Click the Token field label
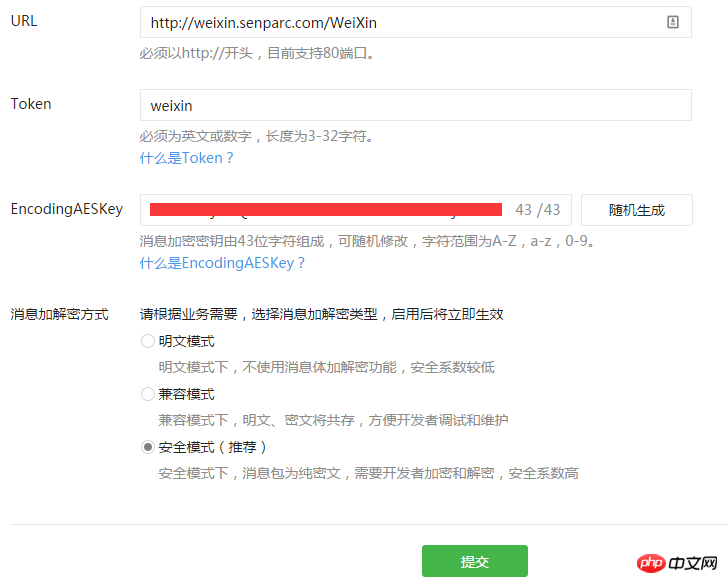 [31, 104]
